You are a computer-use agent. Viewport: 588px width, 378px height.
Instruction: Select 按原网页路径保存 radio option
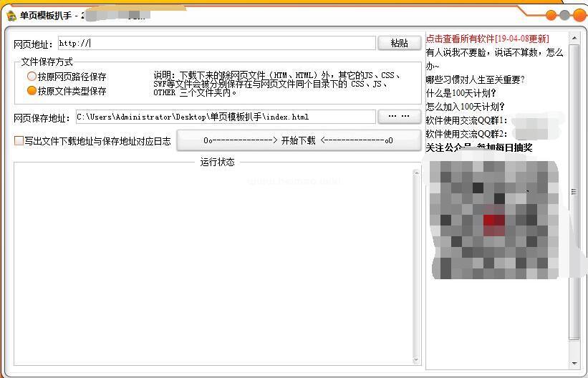click(32, 77)
